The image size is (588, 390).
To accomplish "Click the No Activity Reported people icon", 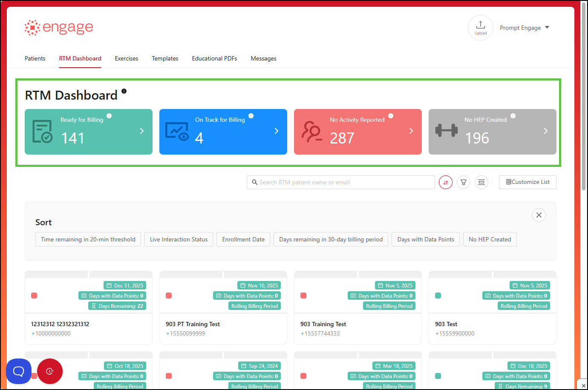I will (311, 132).
